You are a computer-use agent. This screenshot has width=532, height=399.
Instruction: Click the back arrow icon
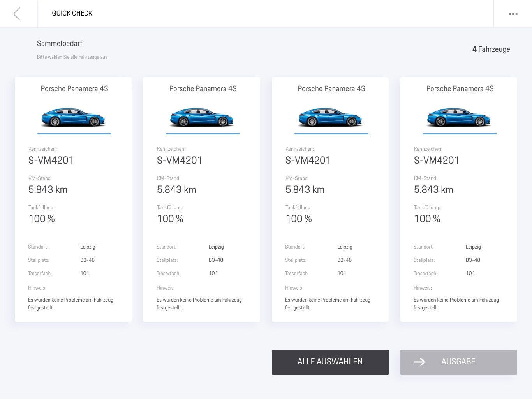pos(16,14)
